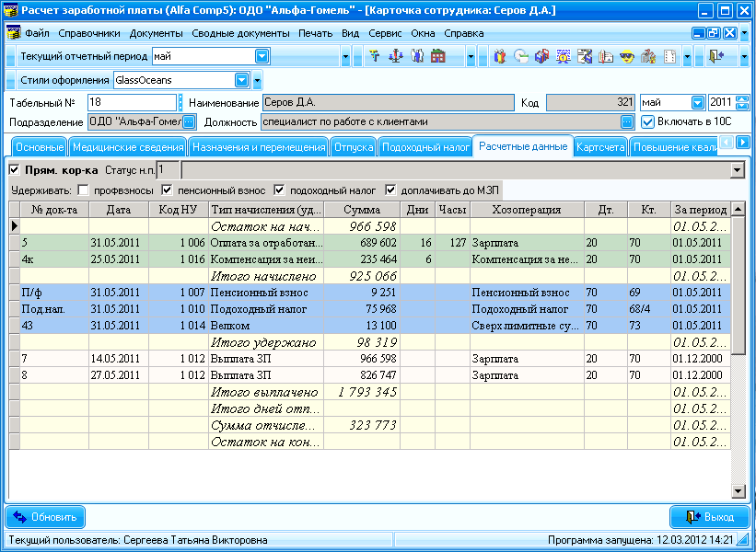The image size is (756, 552).
Task: Click the red-roofed house toolbar icon
Action: pyautogui.click(x=437, y=56)
